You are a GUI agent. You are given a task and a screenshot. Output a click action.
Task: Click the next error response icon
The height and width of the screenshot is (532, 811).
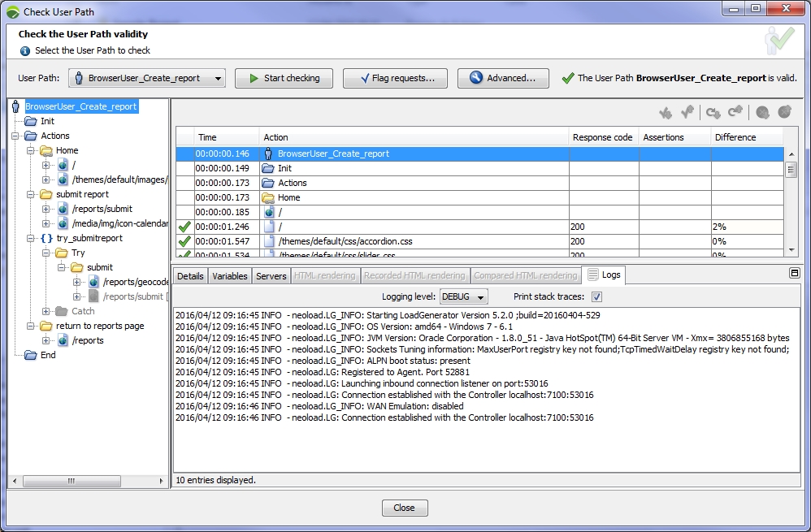(762, 113)
